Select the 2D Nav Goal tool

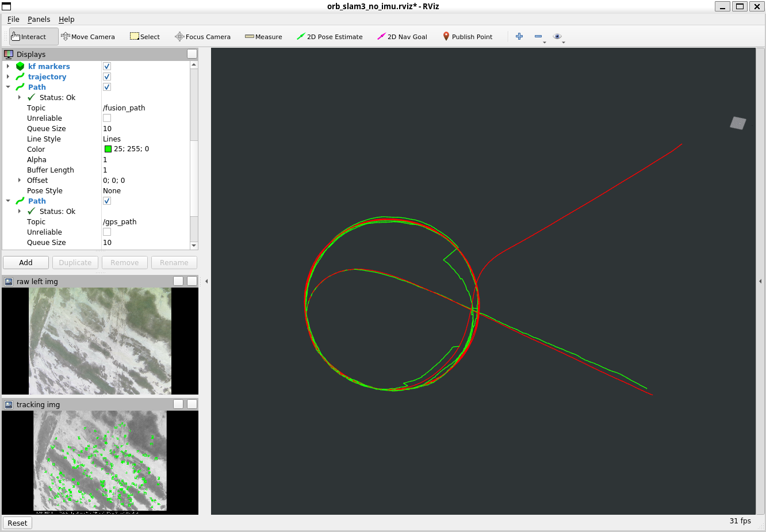pos(402,36)
